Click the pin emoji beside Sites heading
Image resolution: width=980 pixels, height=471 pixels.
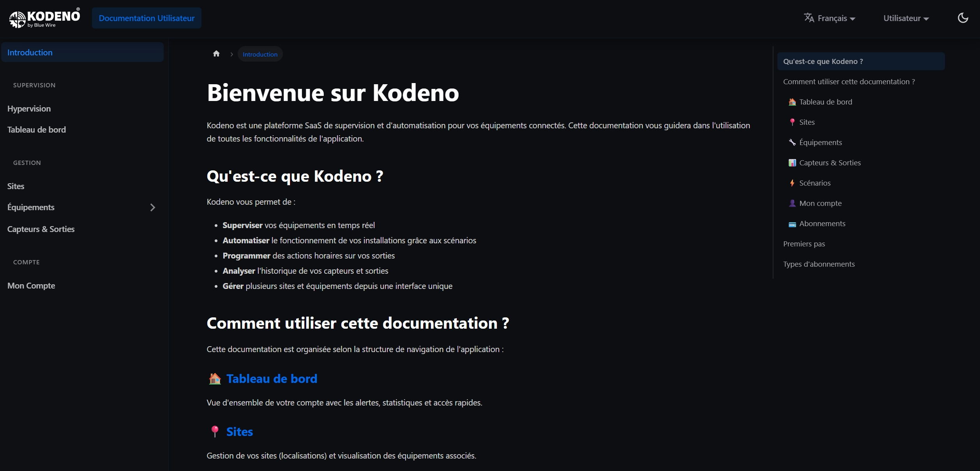point(215,432)
